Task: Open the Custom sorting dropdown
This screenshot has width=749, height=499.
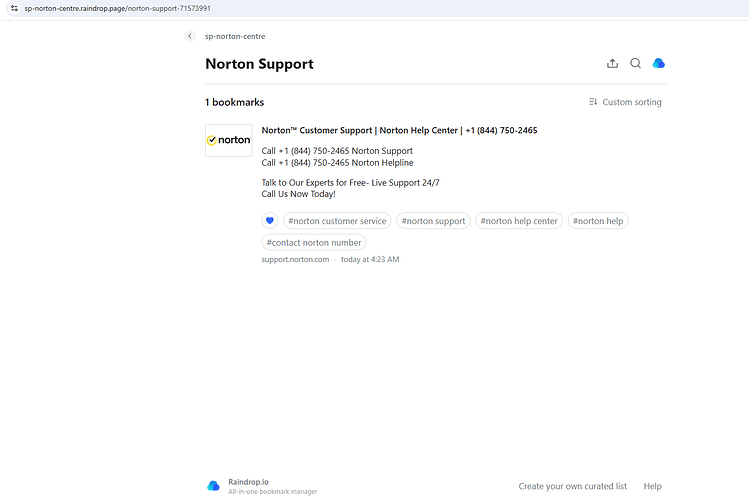Action: [625, 102]
